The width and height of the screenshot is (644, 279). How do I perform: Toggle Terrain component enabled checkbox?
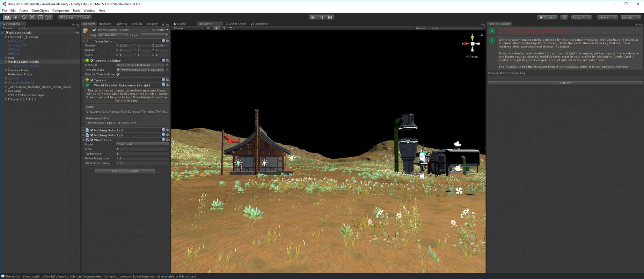pos(92,80)
